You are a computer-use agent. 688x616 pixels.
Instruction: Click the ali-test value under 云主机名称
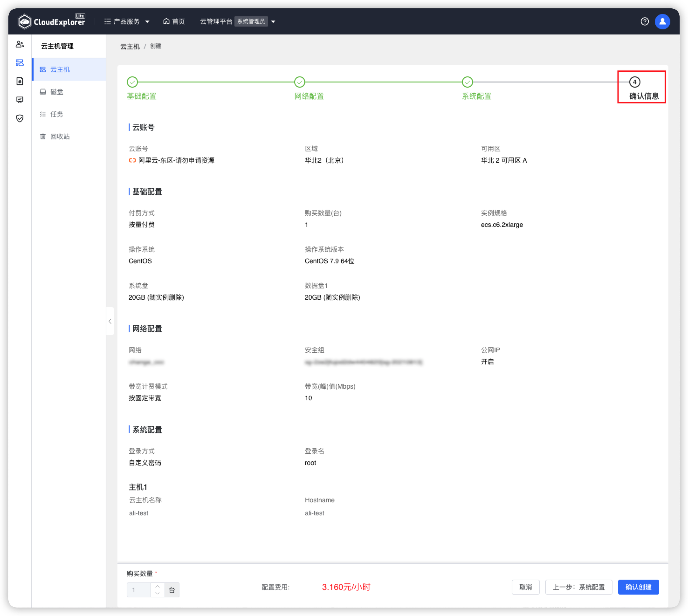pyautogui.click(x=139, y=513)
